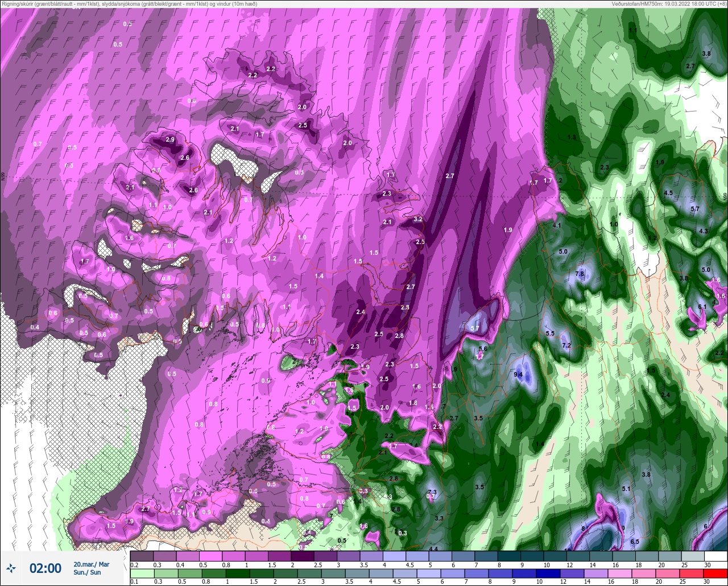
Task: Click the "20.mar./ Mar" date label
Action: point(91,564)
